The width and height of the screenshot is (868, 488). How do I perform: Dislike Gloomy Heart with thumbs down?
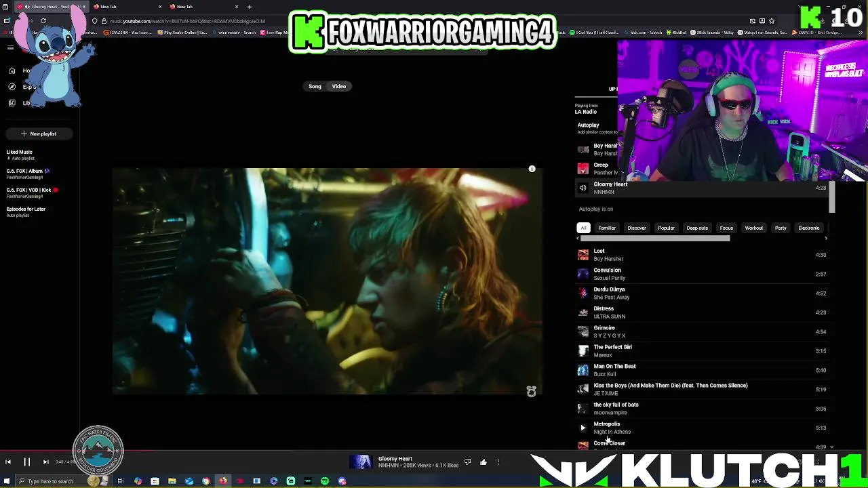[x=467, y=462]
